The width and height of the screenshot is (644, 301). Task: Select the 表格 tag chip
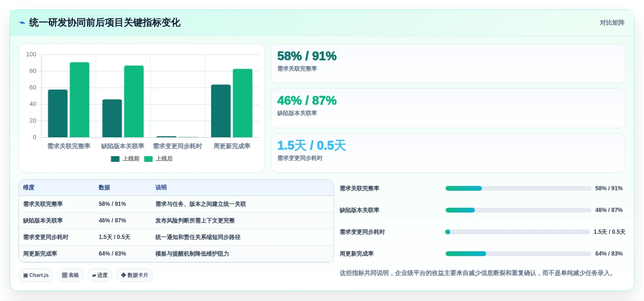70,275
